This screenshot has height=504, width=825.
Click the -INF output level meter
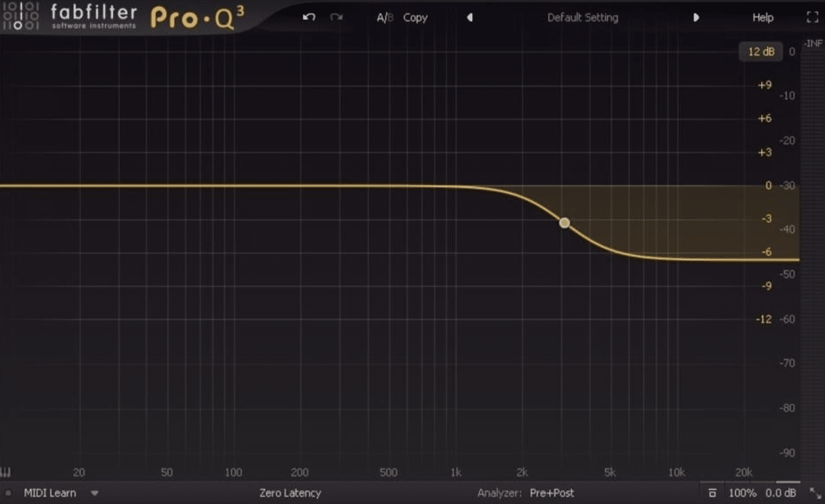tap(813, 43)
